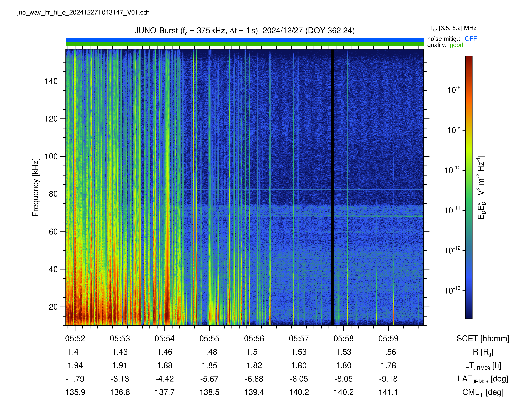Viewport: 532px width, 411px height.
Task: Click the green quality status bar
Action: 245,44
